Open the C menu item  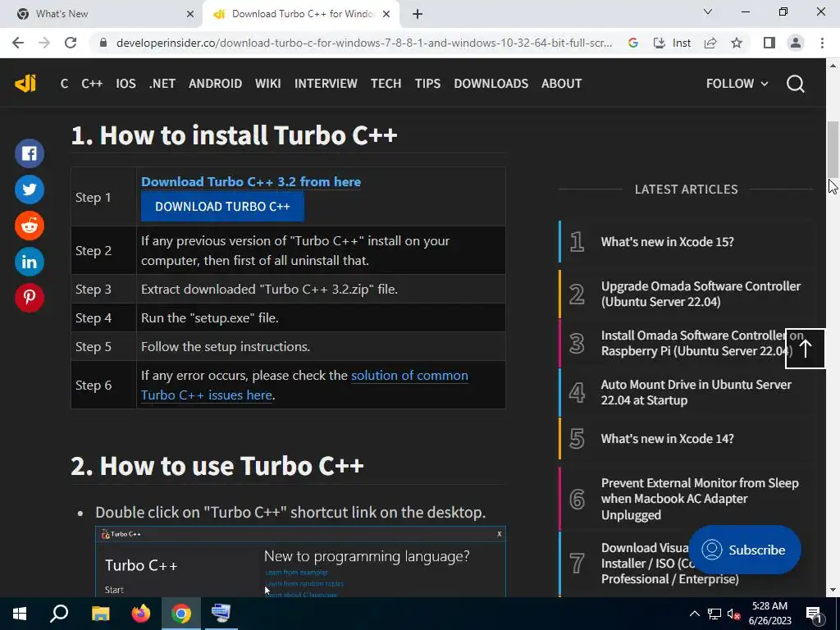coord(64,84)
